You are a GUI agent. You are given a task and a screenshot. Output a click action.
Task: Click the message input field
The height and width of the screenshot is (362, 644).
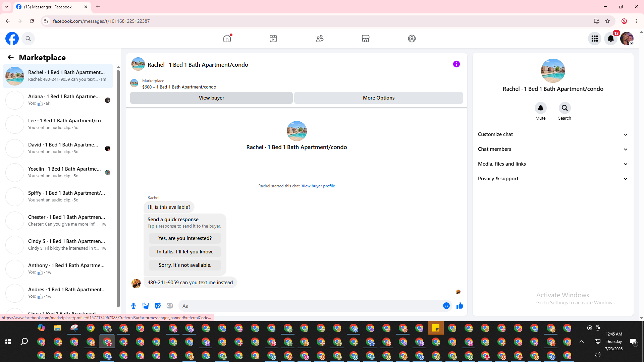[x=310, y=306]
